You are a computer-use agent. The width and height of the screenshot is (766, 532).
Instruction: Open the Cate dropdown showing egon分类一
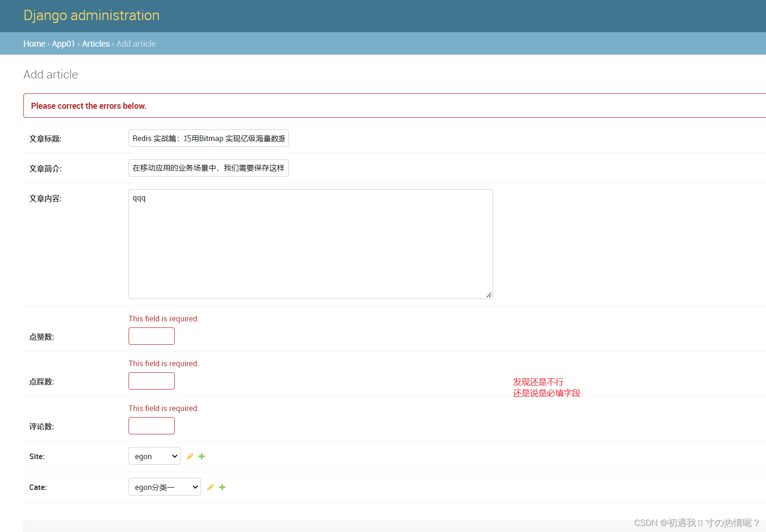(165, 487)
